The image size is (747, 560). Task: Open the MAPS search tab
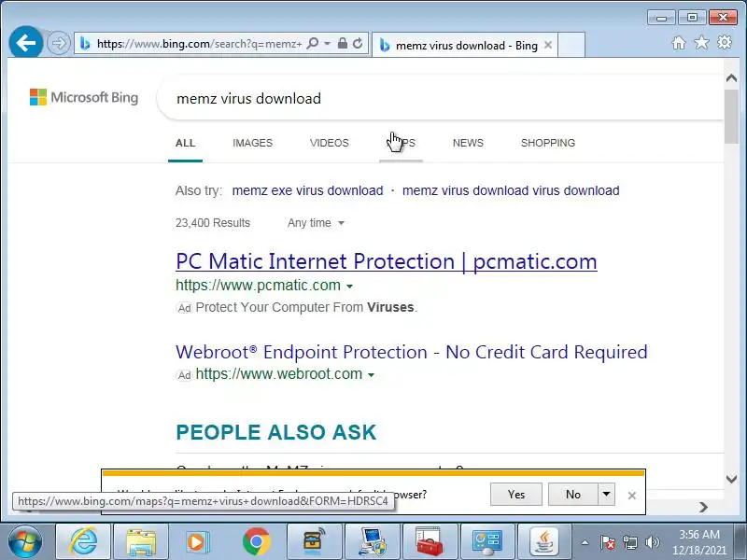(x=402, y=143)
